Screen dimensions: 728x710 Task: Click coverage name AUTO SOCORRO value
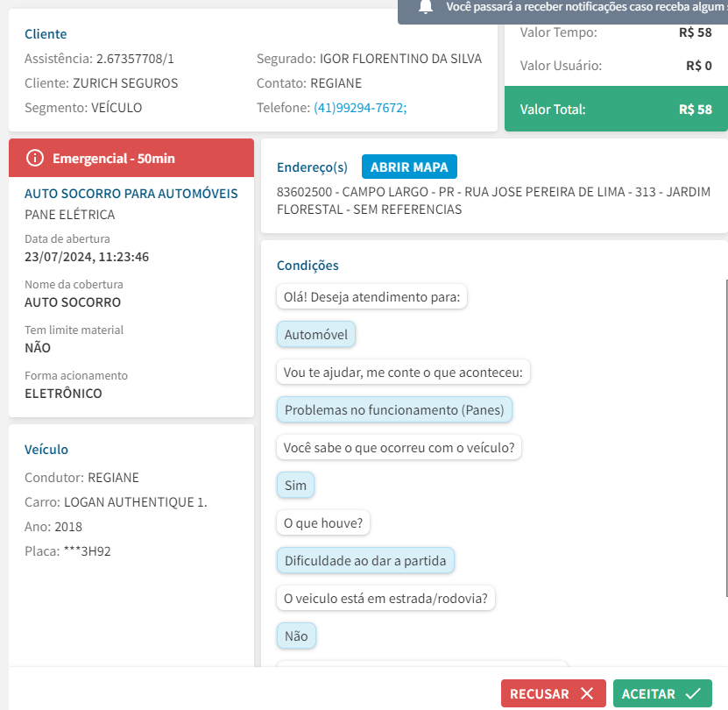tap(73, 302)
